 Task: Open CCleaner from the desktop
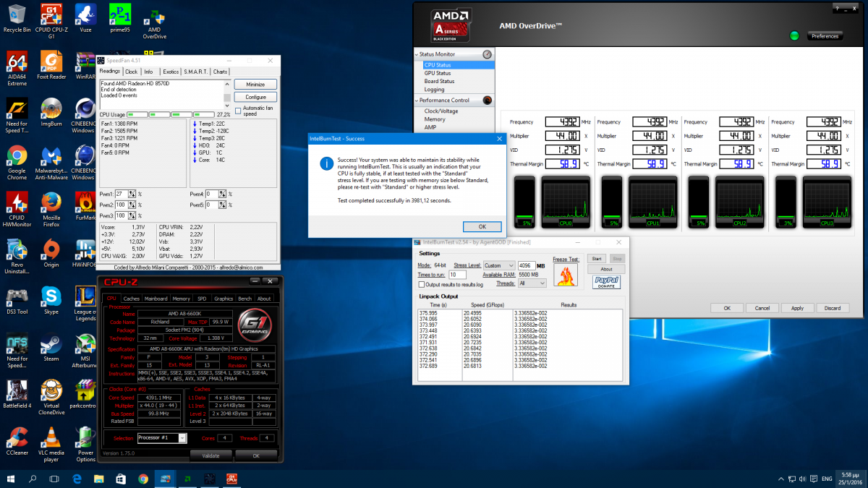[17, 441]
